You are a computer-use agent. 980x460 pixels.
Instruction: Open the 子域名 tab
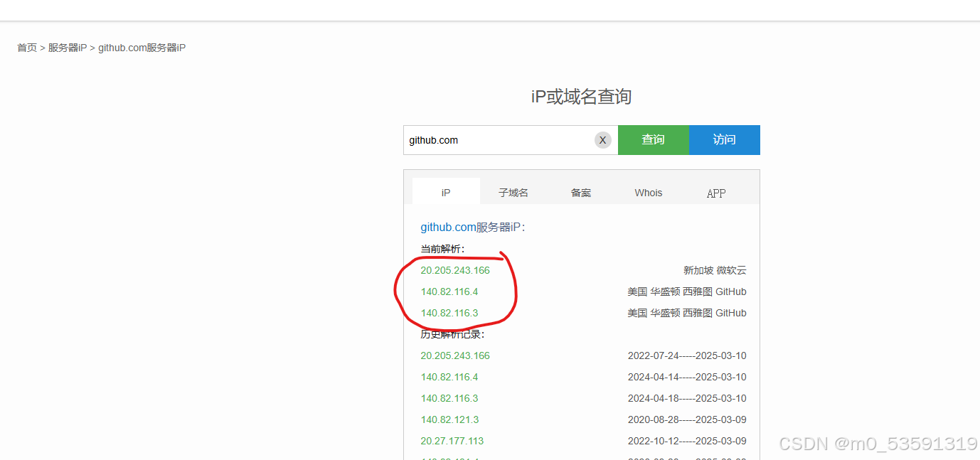pyautogui.click(x=513, y=192)
